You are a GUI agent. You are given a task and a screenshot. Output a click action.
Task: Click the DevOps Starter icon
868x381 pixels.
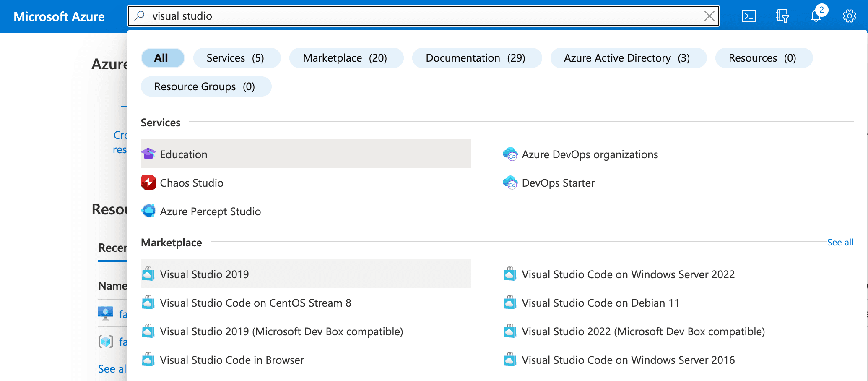[x=510, y=183]
